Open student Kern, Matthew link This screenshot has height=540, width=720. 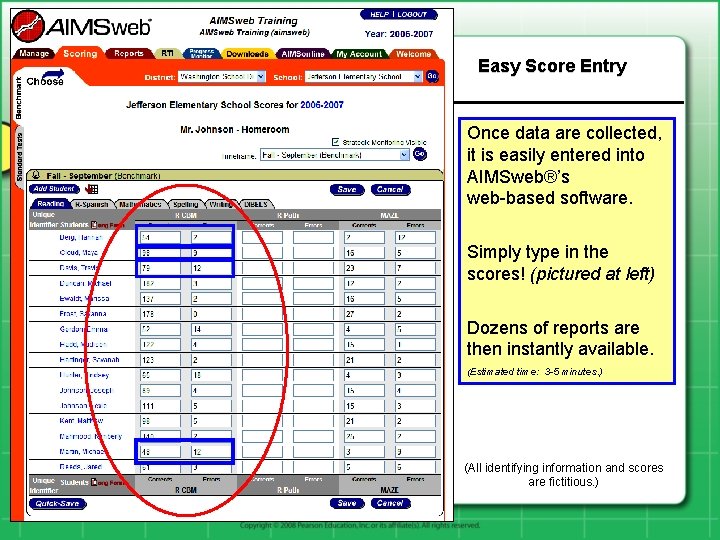[x=81, y=420]
